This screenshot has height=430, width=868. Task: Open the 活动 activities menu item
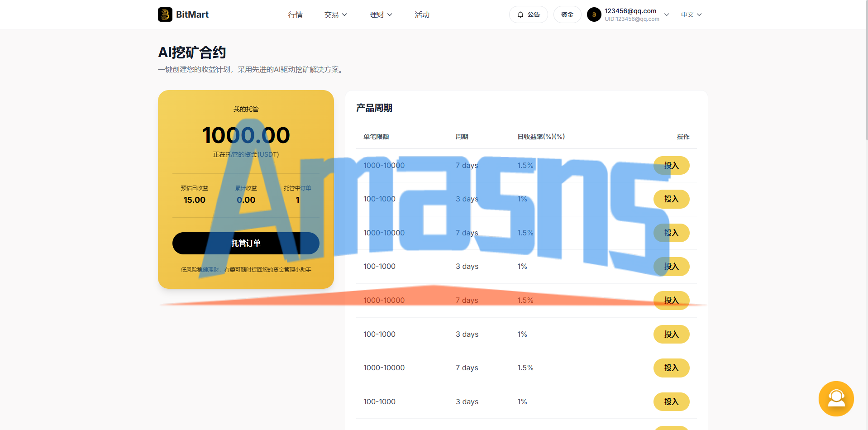pos(422,14)
